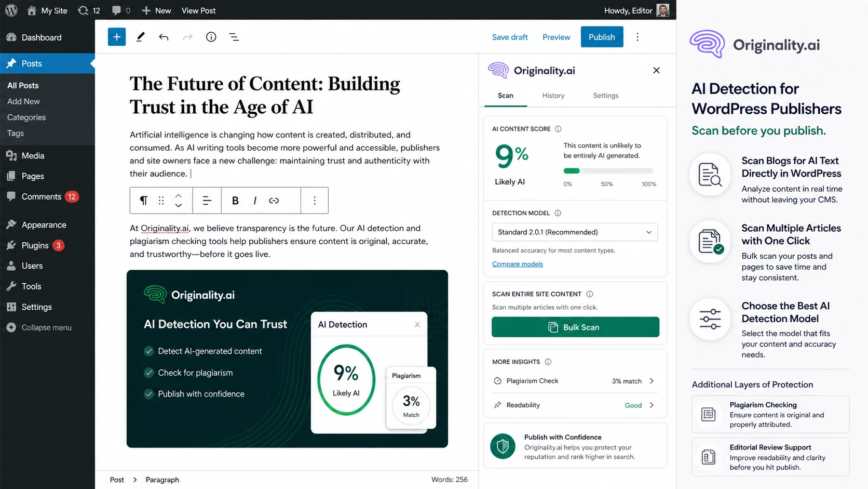This screenshot has width=868, height=489.
Task: Insert link with link icon
Action: tap(274, 201)
